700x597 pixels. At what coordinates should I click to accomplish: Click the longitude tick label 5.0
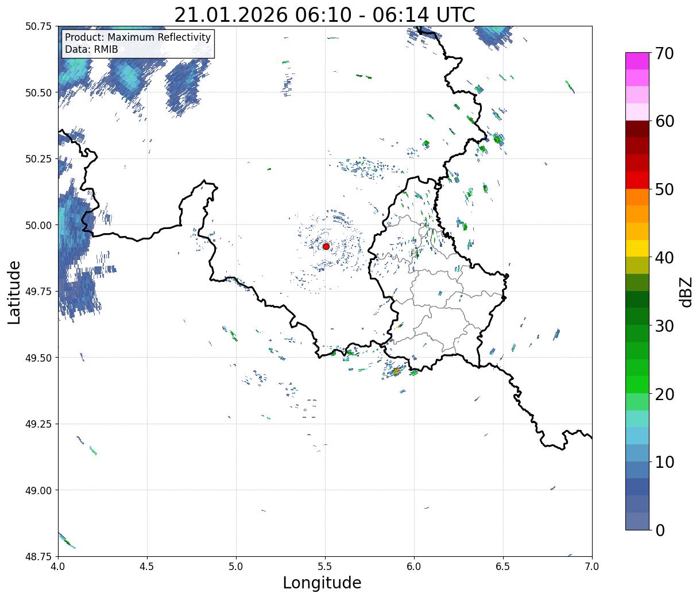click(236, 566)
